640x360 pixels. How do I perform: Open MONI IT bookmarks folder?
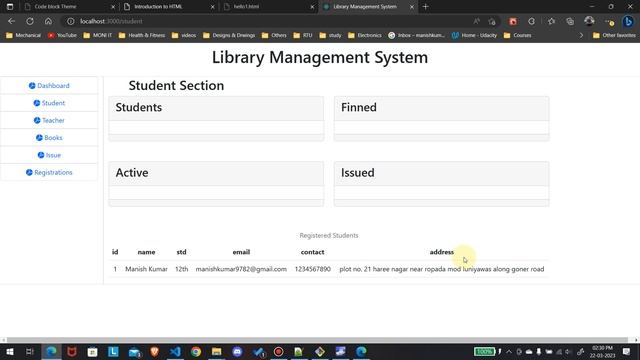pyautogui.click(x=98, y=36)
